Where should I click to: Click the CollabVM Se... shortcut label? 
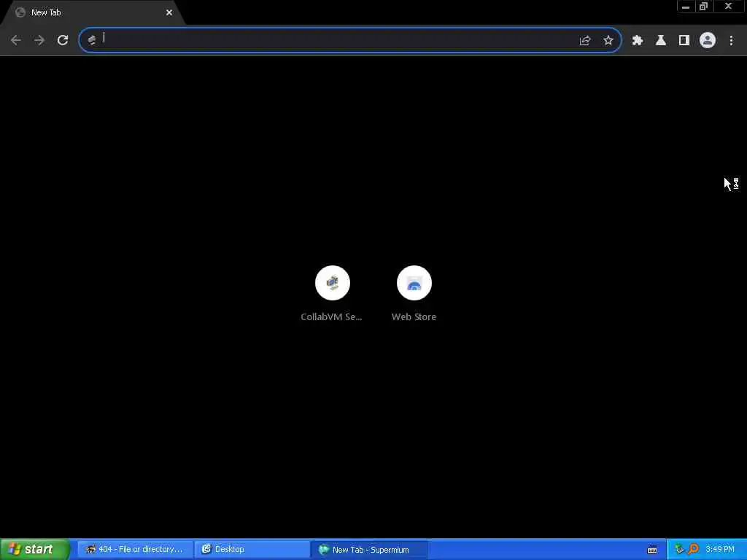coord(332,316)
